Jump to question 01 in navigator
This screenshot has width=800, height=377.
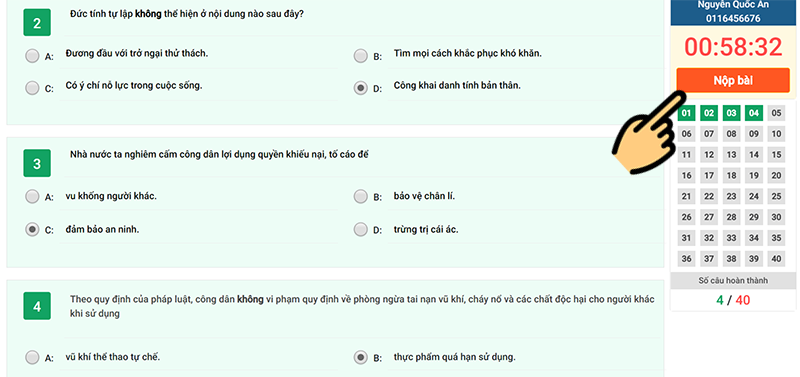687,113
